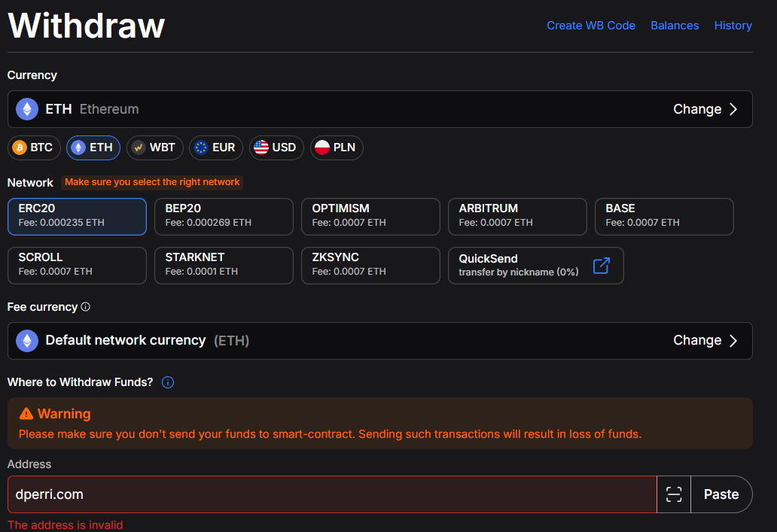Image resolution: width=777 pixels, height=532 pixels.
Task: Go to the Balances page
Action: point(675,26)
